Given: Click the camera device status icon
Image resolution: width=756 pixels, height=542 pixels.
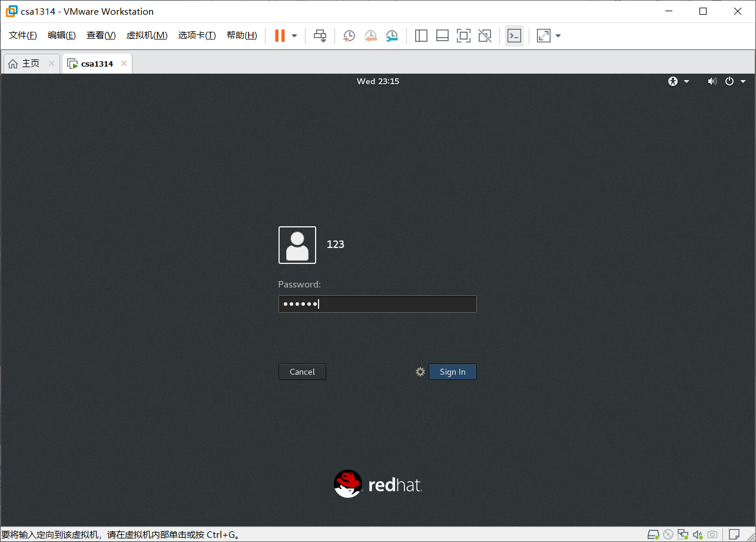Looking at the screenshot, I should click(x=712, y=534).
